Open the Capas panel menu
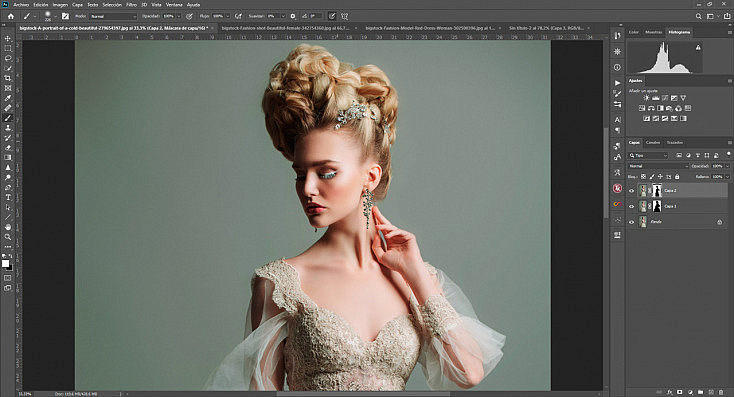 pos(730,142)
